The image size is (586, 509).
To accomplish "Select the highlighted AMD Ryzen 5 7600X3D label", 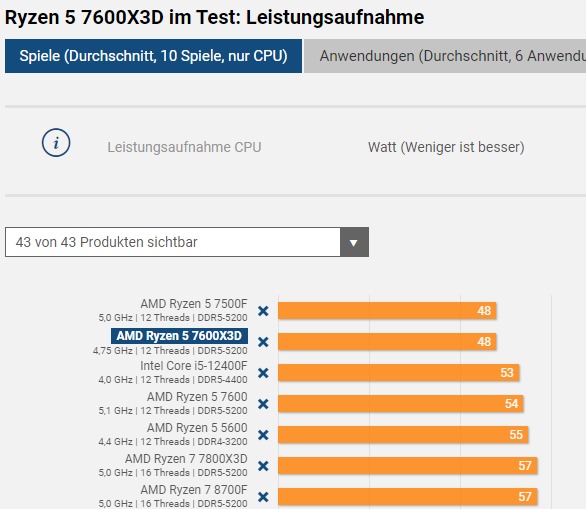I will point(179,336).
